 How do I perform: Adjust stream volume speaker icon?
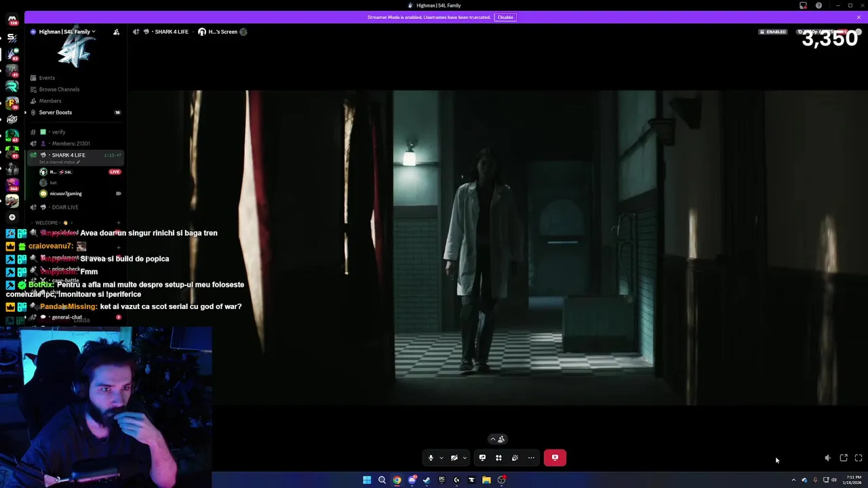pyautogui.click(x=827, y=458)
